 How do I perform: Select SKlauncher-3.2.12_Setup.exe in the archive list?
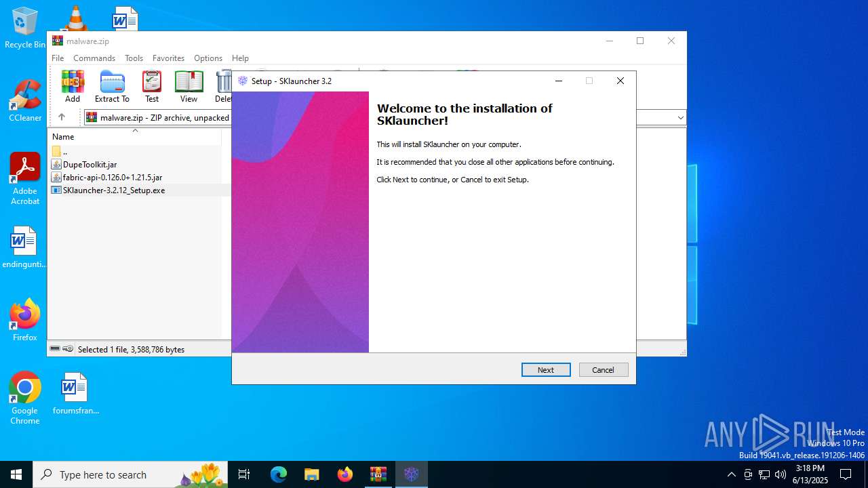point(113,190)
